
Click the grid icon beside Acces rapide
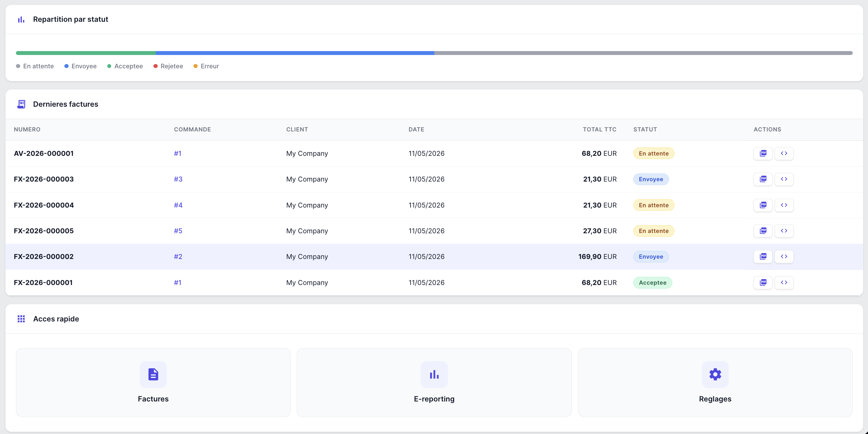(x=21, y=319)
